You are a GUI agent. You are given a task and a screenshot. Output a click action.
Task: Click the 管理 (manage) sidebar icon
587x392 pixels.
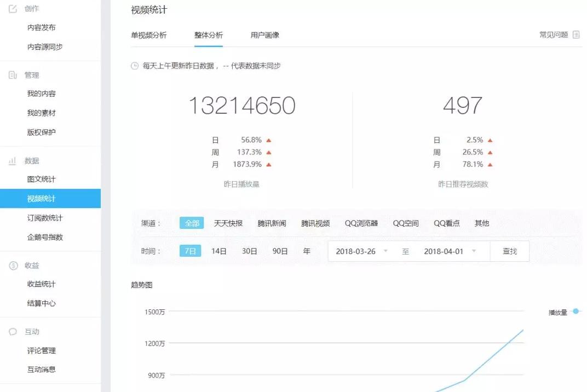(12, 74)
